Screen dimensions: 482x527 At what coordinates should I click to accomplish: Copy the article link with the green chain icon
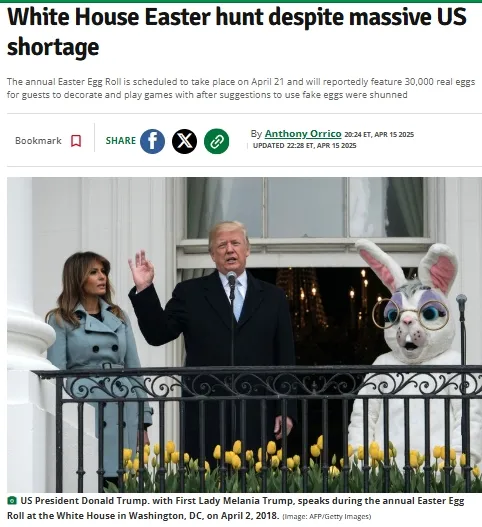tap(216, 141)
